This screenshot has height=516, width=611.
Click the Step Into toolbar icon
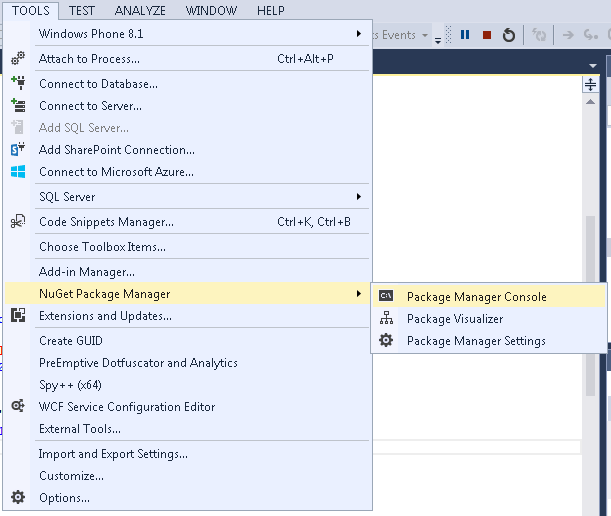point(591,35)
